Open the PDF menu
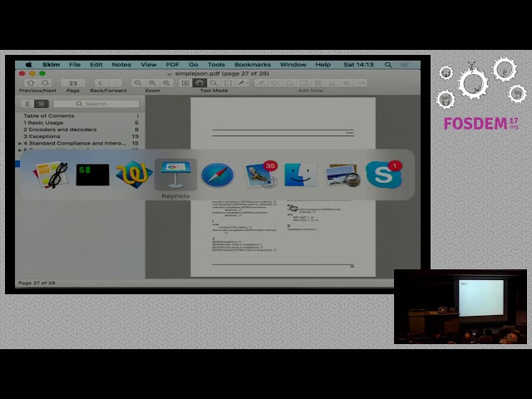The width and height of the screenshot is (532, 399). (172, 65)
